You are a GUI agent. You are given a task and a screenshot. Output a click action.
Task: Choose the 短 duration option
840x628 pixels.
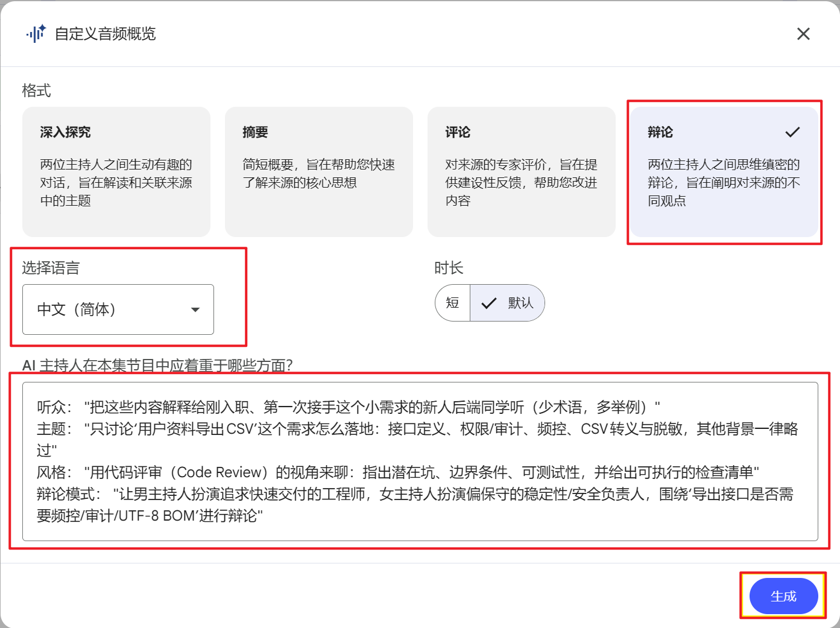[452, 303]
